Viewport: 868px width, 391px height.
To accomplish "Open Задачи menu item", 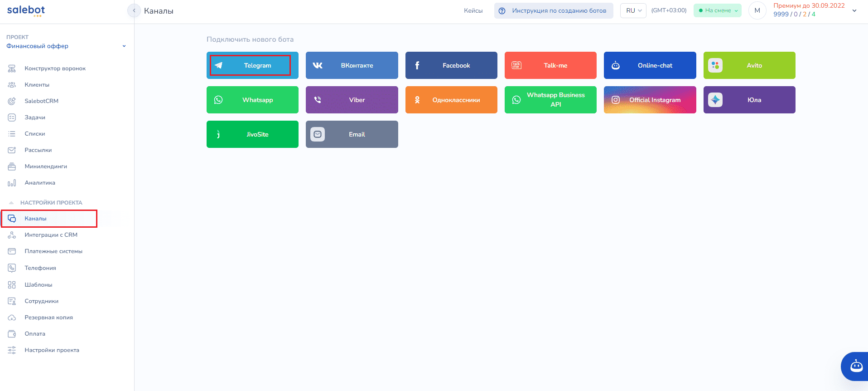I will point(35,117).
